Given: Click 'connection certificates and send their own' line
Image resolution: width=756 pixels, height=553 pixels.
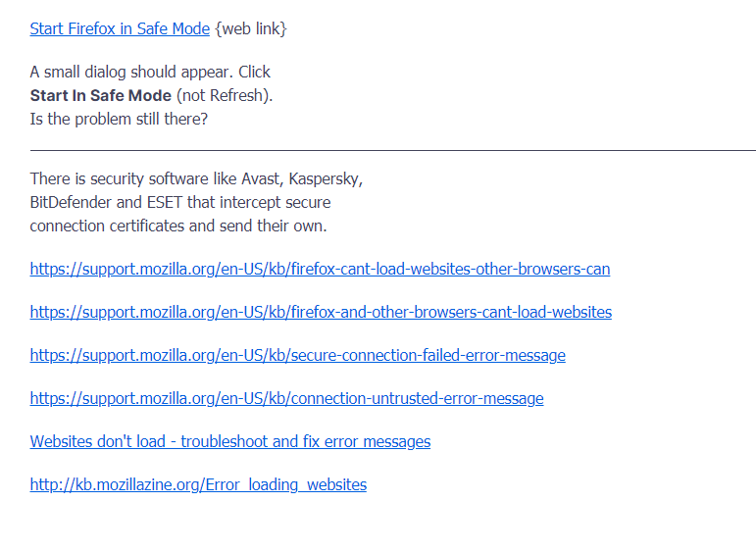Looking at the screenshot, I should tap(177, 226).
